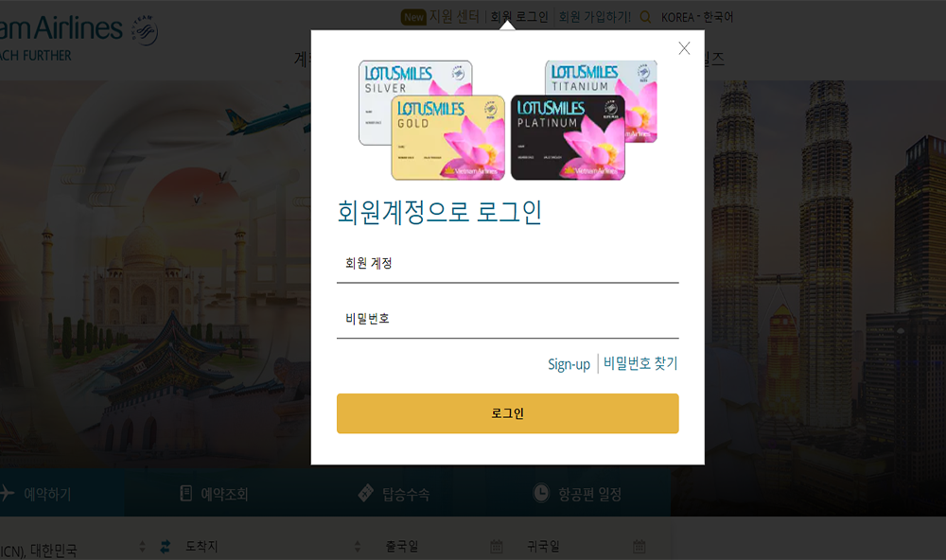Expand the departure airport selector arrows
The height and width of the screenshot is (560, 946).
click(143, 547)
